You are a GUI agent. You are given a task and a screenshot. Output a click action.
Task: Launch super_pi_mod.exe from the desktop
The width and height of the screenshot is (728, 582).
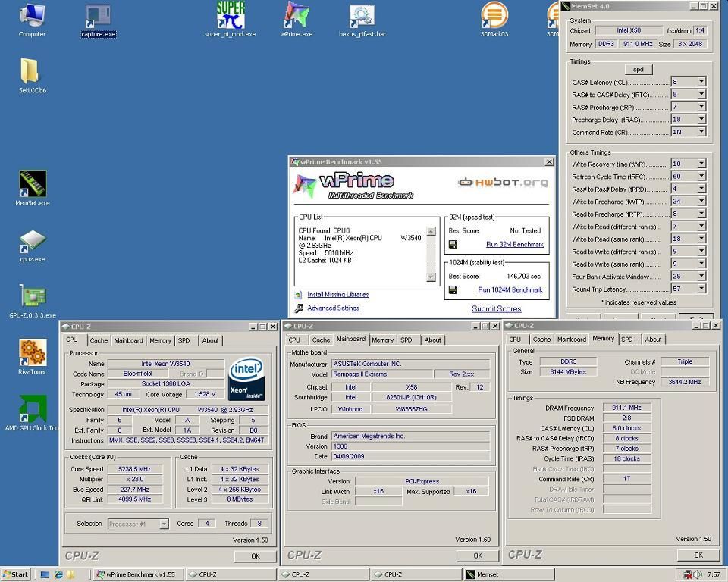click(x=231, y=20)
